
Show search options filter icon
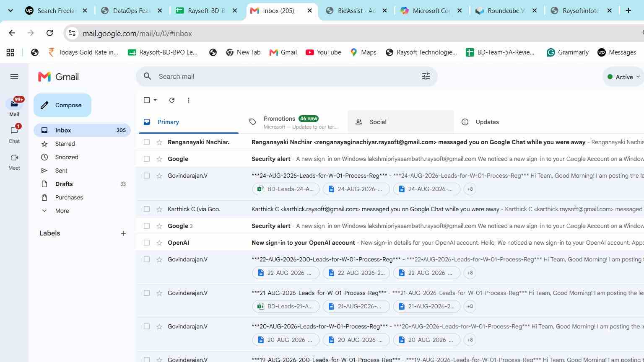tap(426, 76)
